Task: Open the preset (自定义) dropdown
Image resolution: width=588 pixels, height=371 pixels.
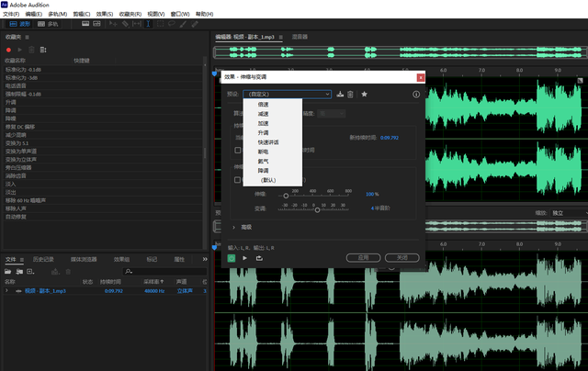Action: click(288, 94)
